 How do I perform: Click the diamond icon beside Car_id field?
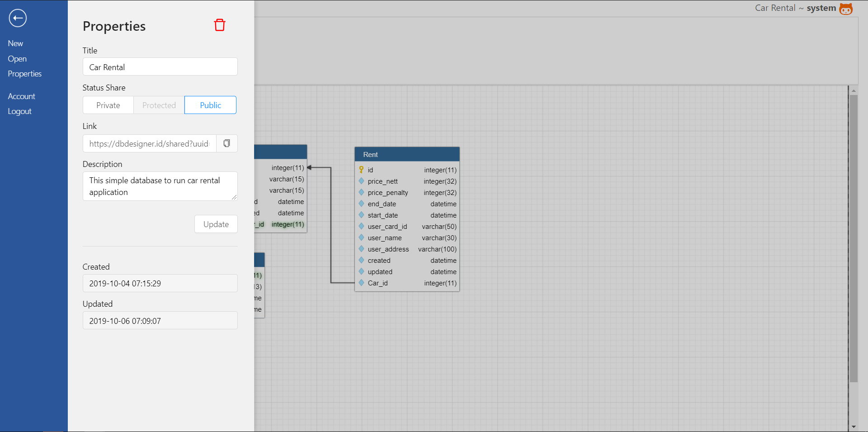[361, 283]
